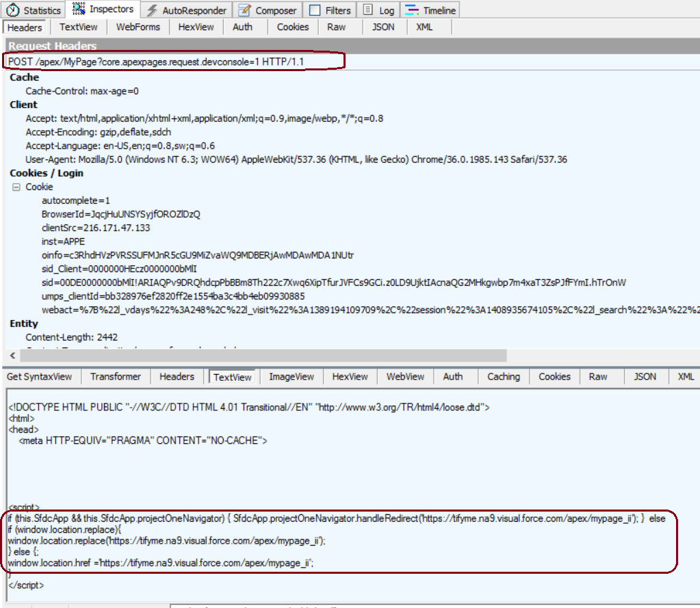The image size is (700, 608).
Task: Select the User-Agent header row
Action: [x=296, y=159]
